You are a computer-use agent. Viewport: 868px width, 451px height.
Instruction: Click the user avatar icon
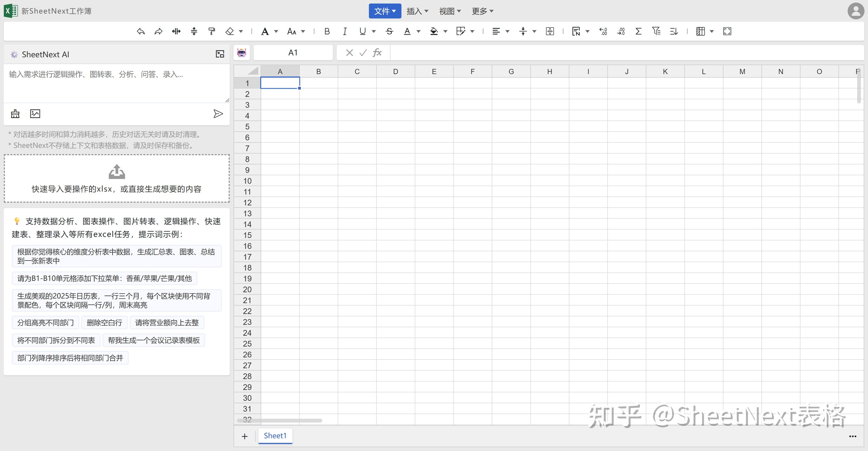(856, 11)
